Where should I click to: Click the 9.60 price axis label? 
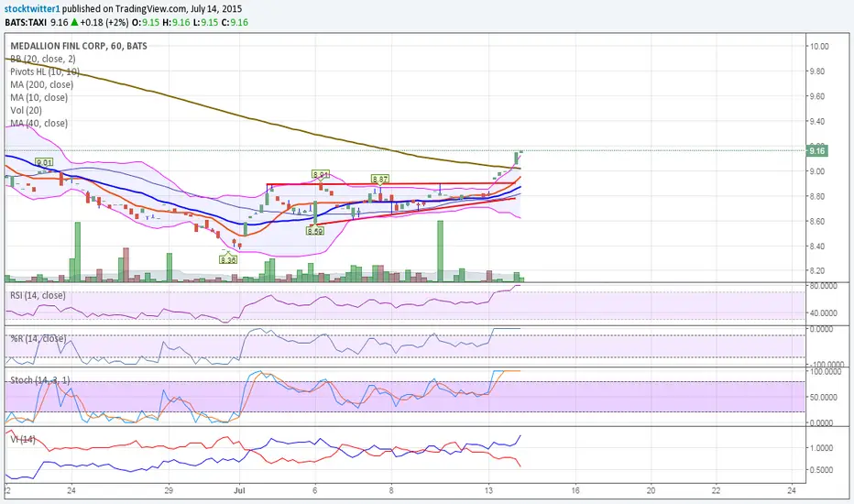817,96
